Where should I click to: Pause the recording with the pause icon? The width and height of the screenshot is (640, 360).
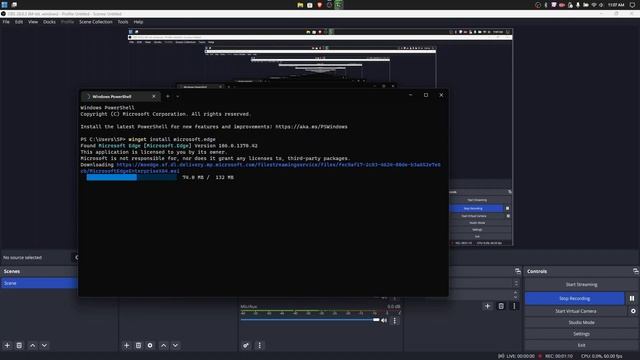tap(632, 298)
